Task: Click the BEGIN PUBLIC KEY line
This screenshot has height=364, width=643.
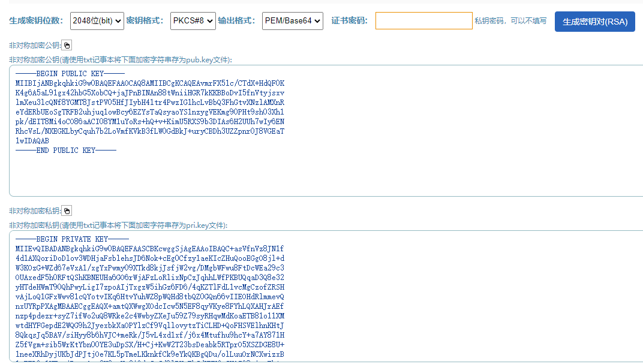Action: (70, 74)
